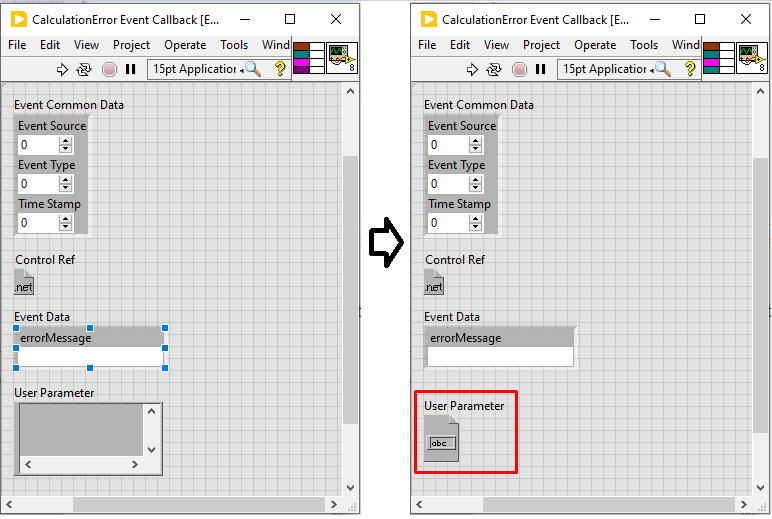Click connector pane icon in right window
The height and width of the screenshot is (519, 772).
719,58
